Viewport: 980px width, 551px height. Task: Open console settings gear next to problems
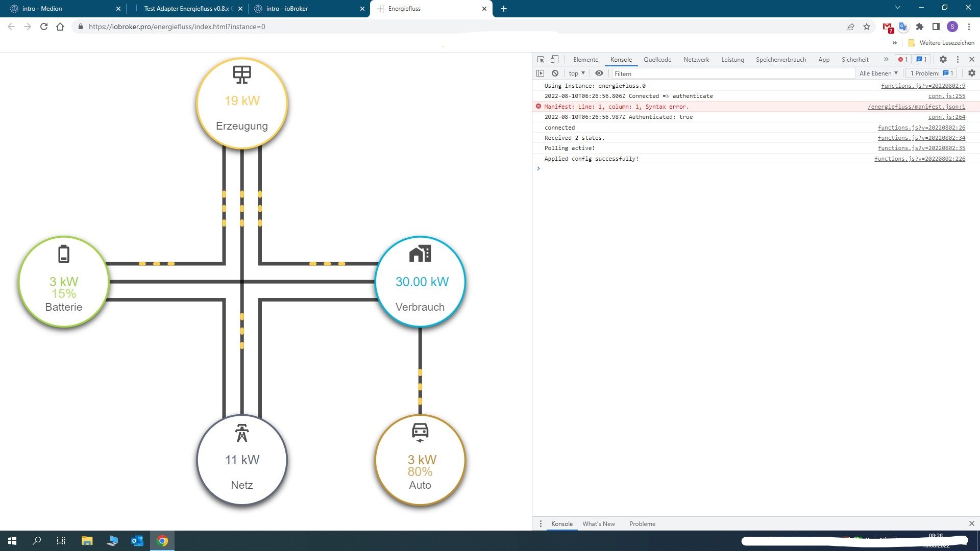click(x=972, y=73)
